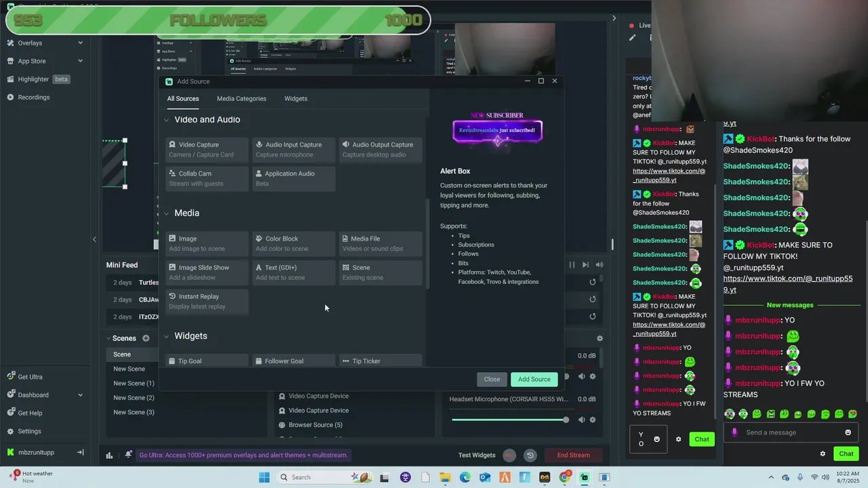Image resolution: width=868 pixels, height=488 pixels.
Task: Click the Test Widgets button
Action: (x=477, y=455)
